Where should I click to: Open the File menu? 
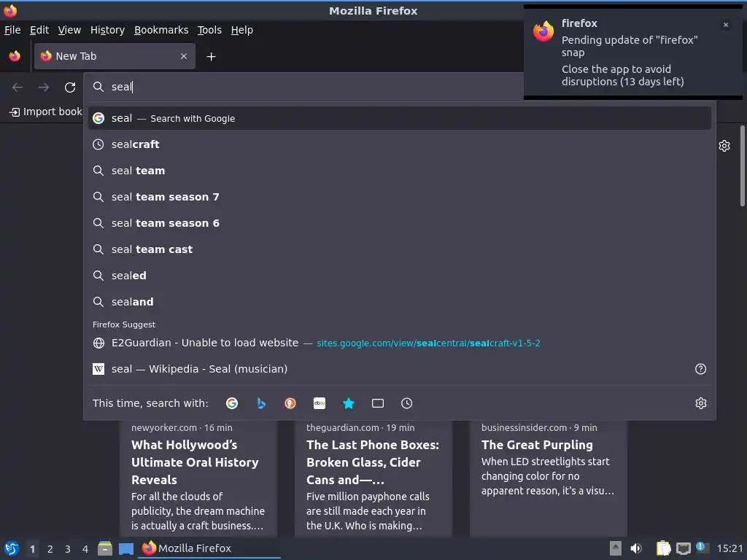click(x=12, y=30)
